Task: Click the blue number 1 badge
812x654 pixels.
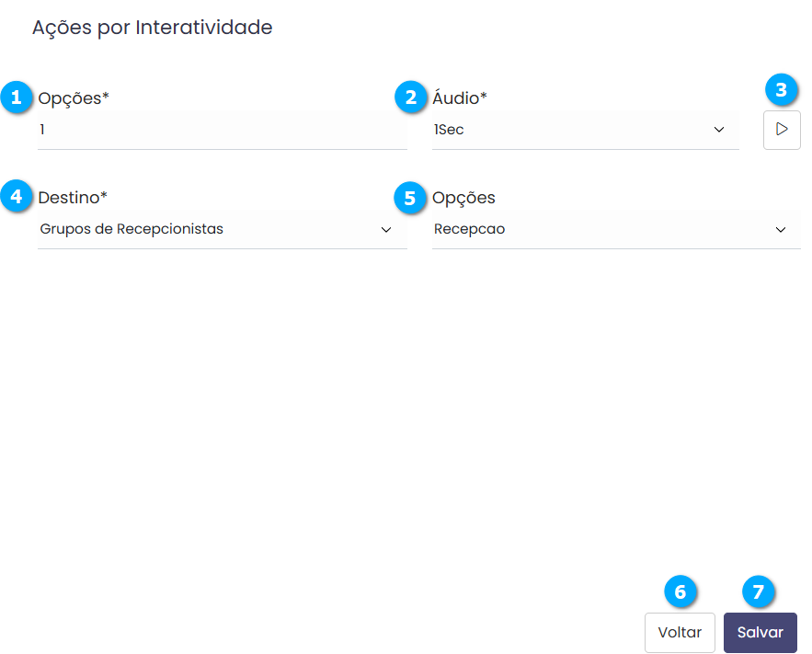Action: (x=16, y=97)
